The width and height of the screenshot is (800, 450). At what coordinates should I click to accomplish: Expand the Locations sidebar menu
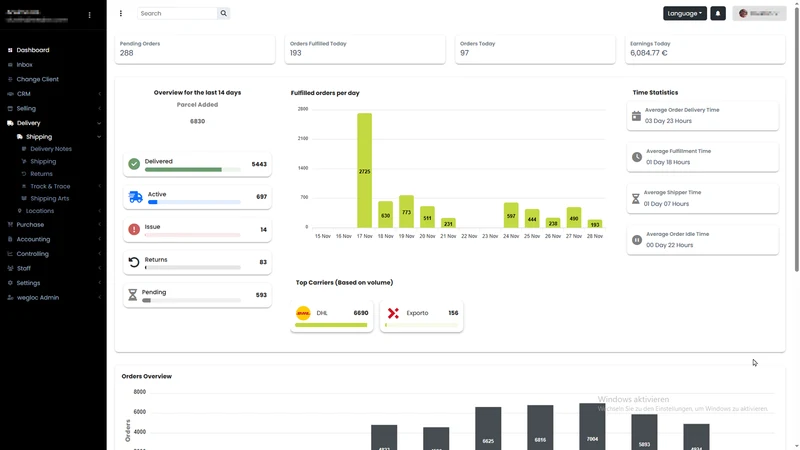pos(58,211)
